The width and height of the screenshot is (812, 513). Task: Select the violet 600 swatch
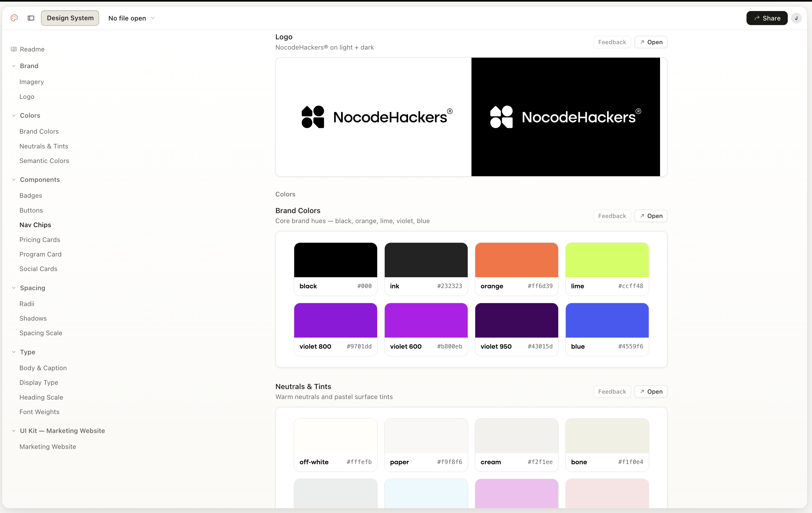[426, 330]
